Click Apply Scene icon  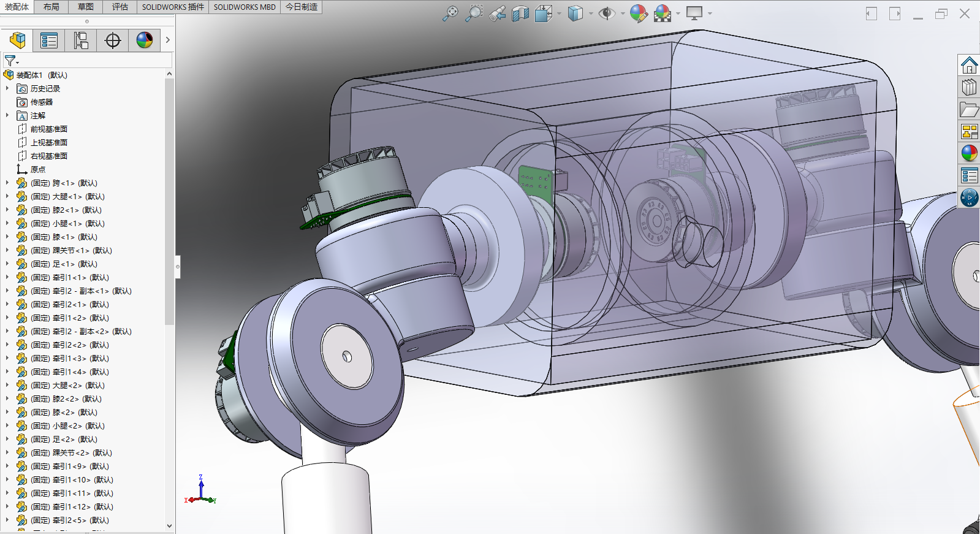(663, 13)
